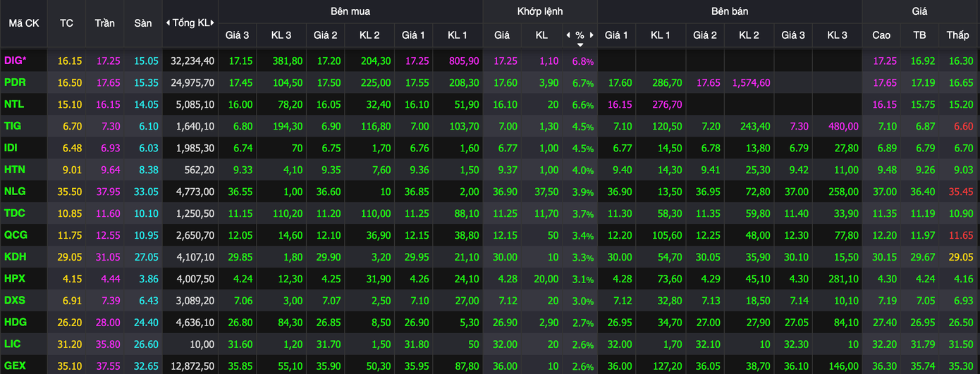Click right arrow beside Tổng KL header

click(212, 23)
